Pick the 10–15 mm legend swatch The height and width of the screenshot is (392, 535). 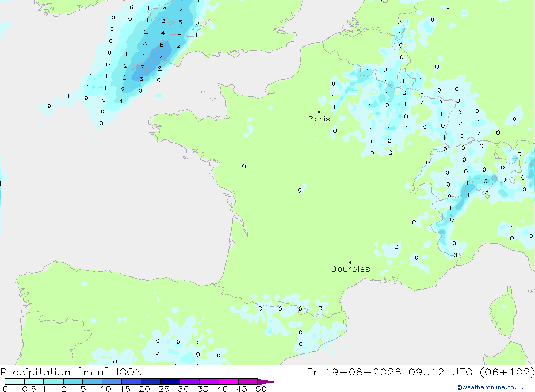click(x=112, y=381)
